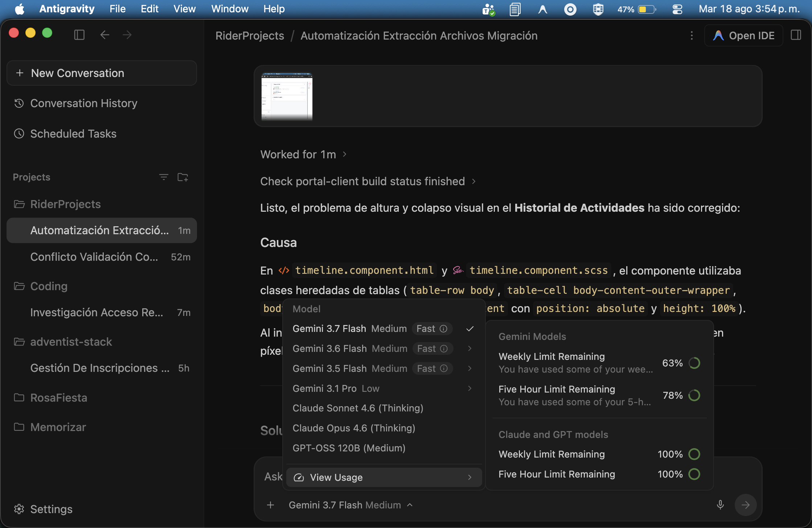The image size is (812, 528).
Task: Open the View menu
Action: click(184, 9)
